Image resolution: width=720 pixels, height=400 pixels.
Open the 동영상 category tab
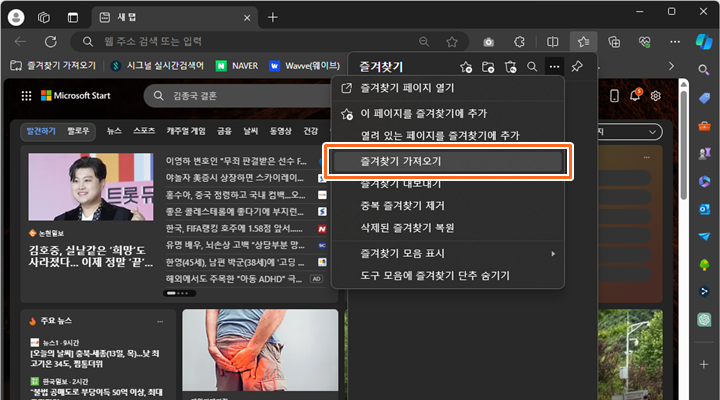tap(281, 131)
